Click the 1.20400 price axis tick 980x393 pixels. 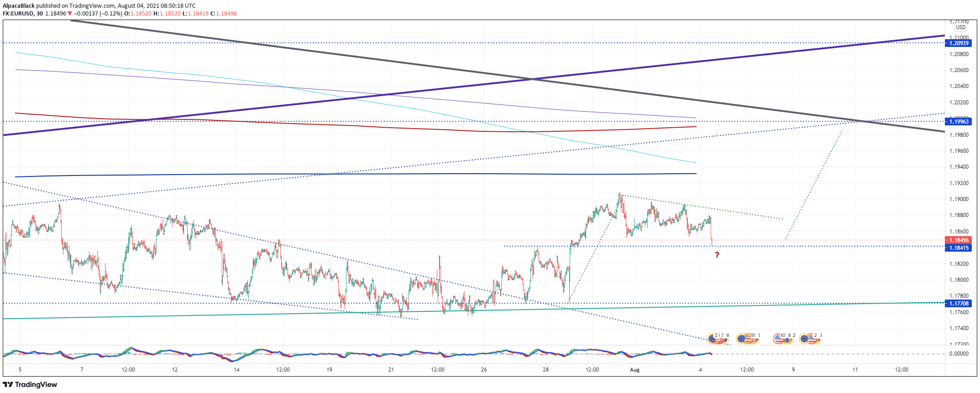[x=959, y=86]
